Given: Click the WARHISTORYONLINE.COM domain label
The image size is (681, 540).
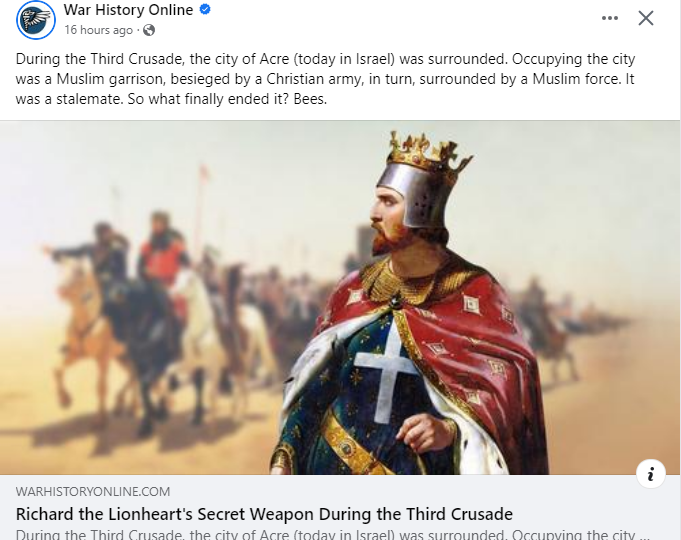Looking at the screenshot, I should pyautogui.click(x=93, y=491).
